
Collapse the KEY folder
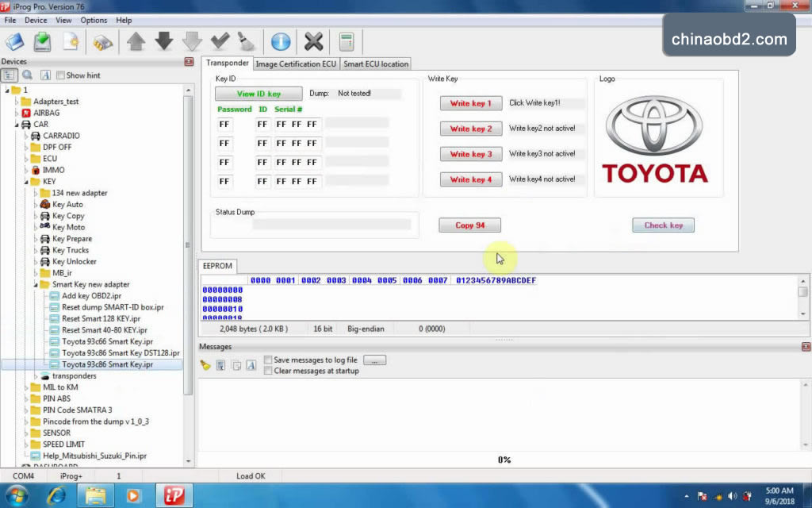[26, 182]
